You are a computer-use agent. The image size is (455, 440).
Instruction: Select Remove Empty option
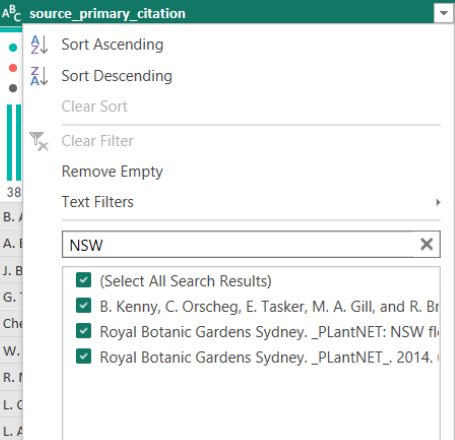coord(112,172)
